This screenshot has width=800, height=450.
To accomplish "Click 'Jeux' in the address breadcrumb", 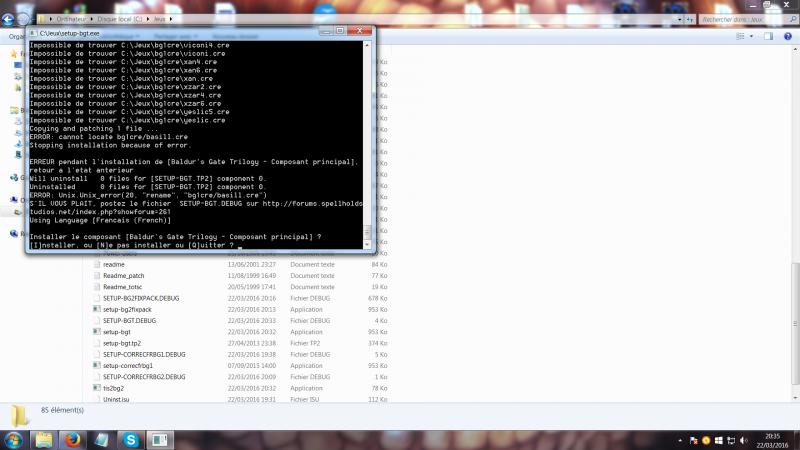I will pos(160,19).
